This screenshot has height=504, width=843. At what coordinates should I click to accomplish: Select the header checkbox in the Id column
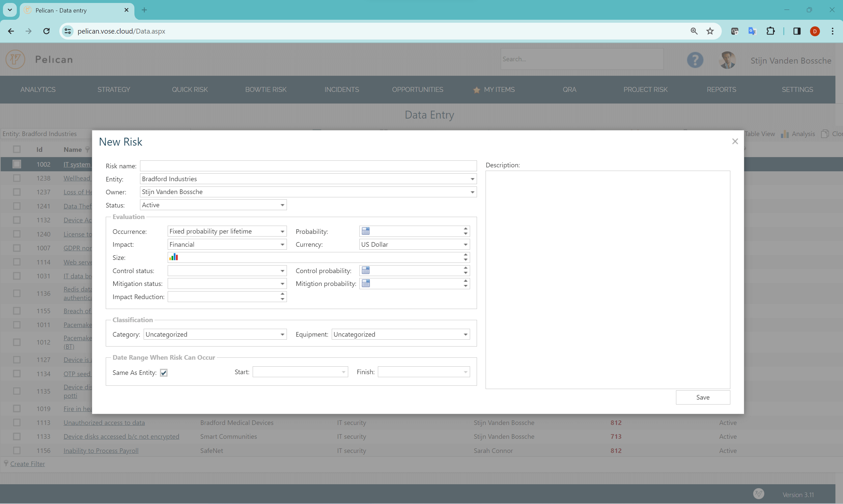tap(17, 149)
